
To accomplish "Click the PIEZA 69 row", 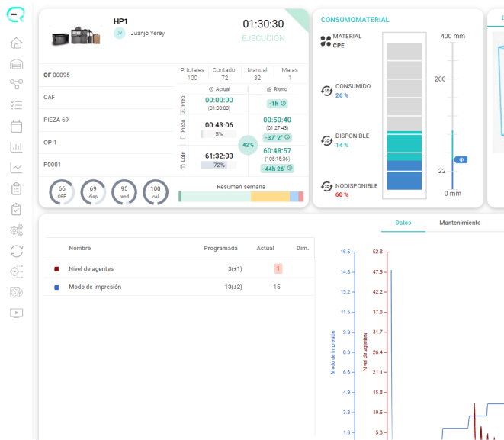I will click(x=106, y=120).
